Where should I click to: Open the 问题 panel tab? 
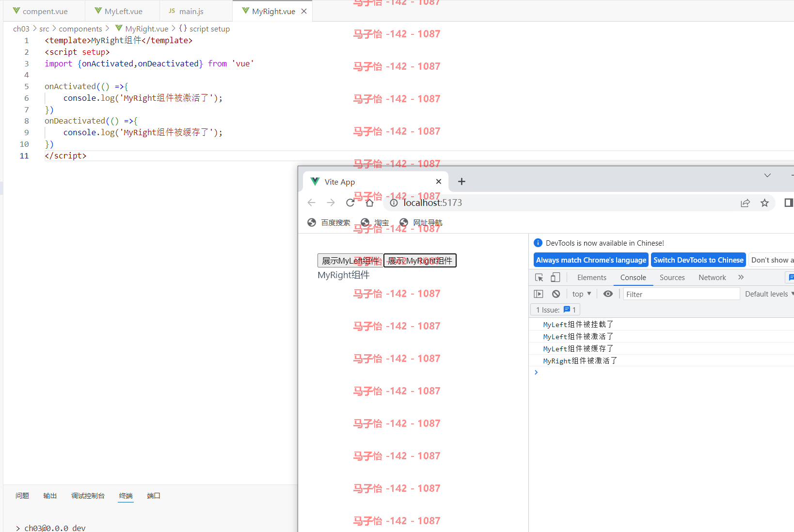22,496
